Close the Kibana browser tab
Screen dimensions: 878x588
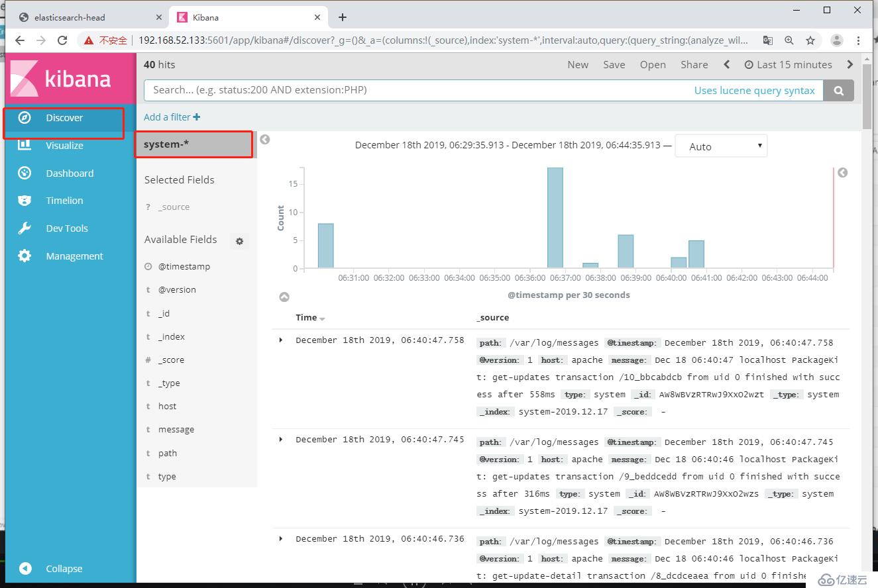[317, 17]
